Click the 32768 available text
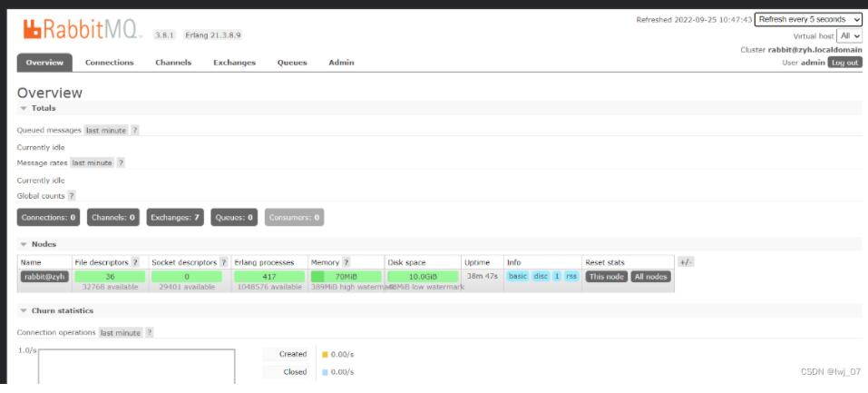Screen dimensions: 868x393 pyautogui.click(x=110, y=287)
